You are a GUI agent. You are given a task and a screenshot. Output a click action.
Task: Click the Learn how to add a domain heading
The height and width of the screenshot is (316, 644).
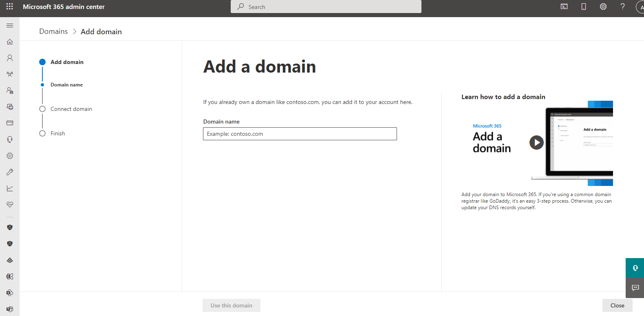pyautogui.click(x=503, y=97)
